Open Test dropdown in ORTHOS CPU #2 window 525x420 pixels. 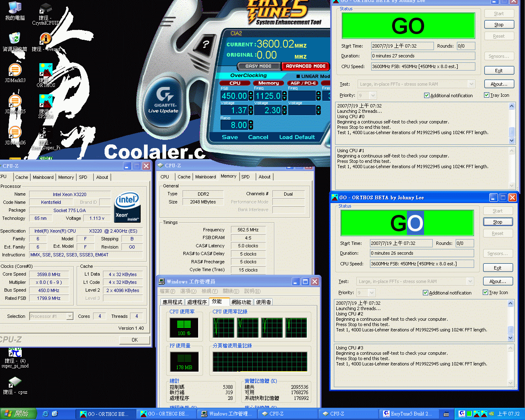pyautogui.click(x=470, y=281)
